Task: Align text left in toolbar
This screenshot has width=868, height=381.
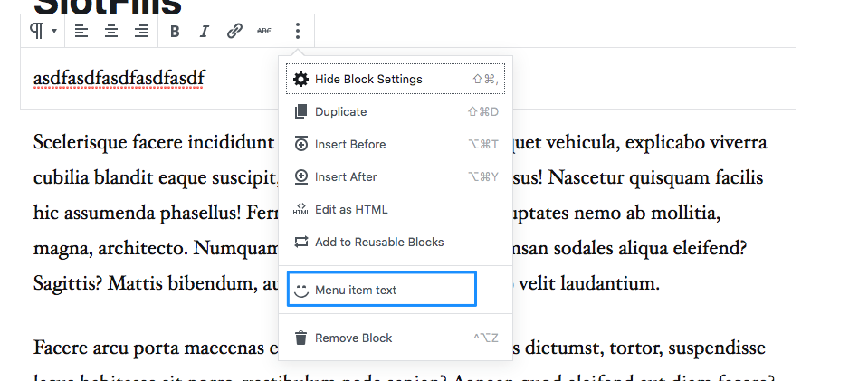Action: tap(81, 31)
